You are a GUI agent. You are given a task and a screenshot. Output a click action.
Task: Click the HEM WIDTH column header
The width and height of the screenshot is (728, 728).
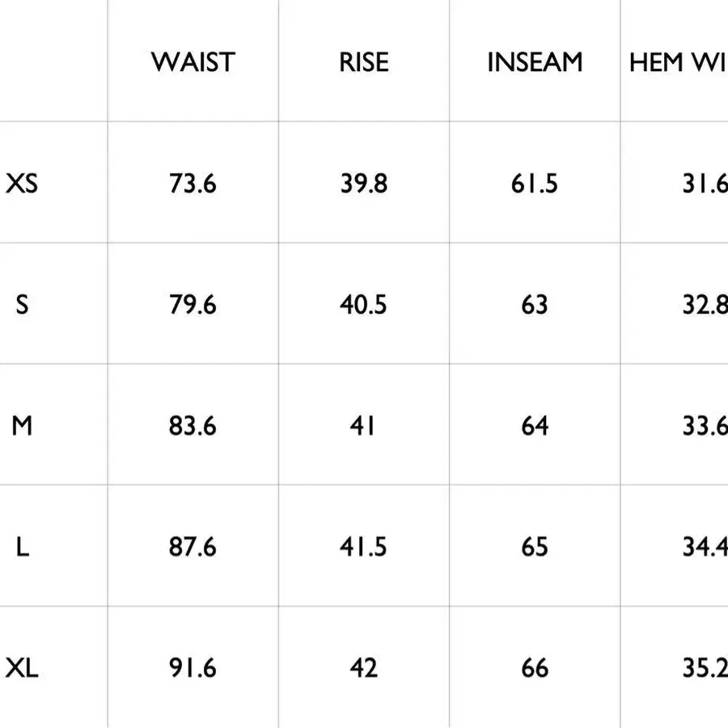pos(679,62)
